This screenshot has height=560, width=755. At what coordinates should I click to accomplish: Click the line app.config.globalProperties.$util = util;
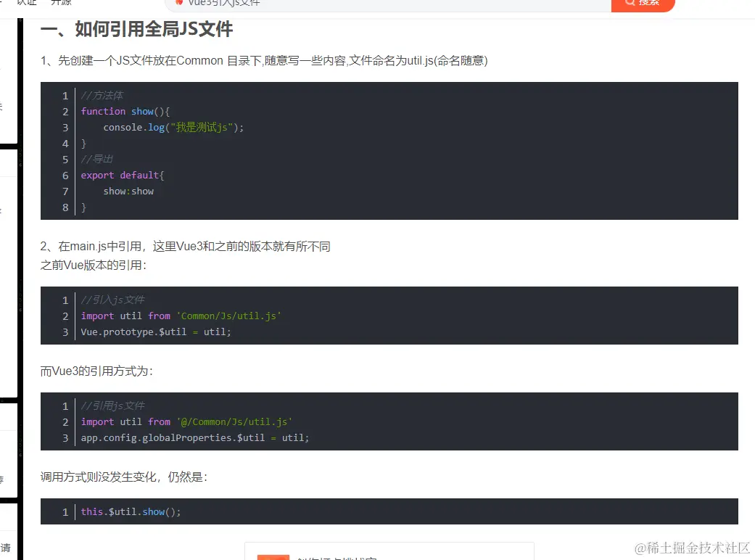tap(195, 437)
